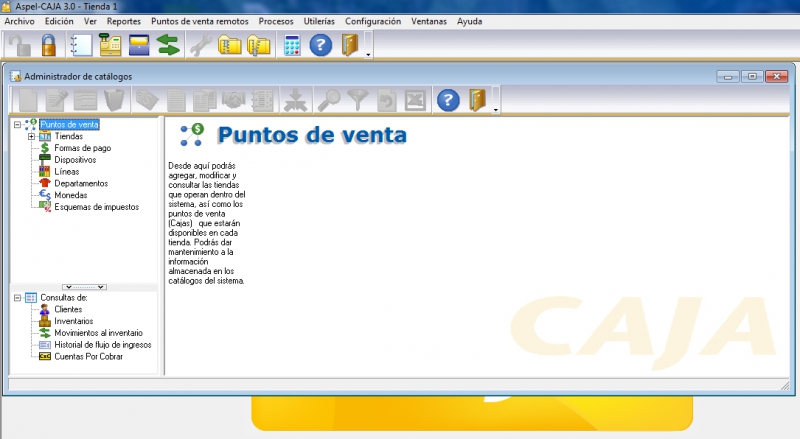The image size is (800, 439).
Task: Click the funnel filter icon
Action: click(358, 100)
